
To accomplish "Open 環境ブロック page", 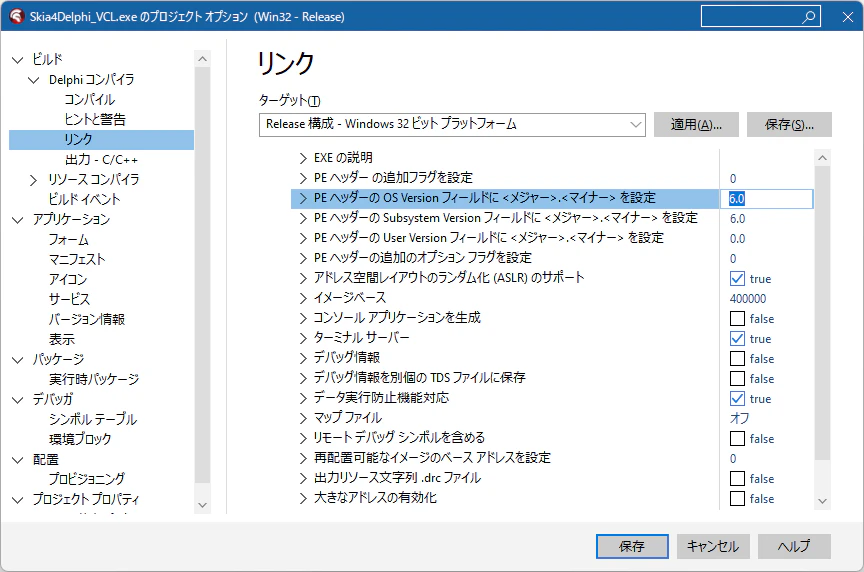I will [80, 439].
